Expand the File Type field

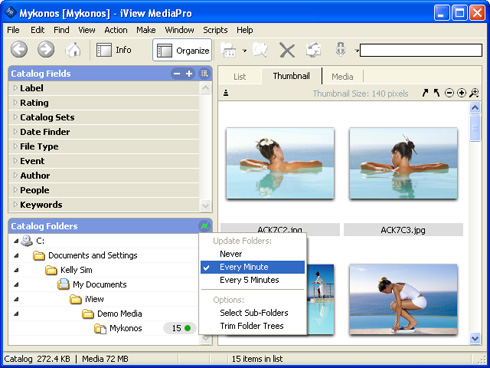pyautogui.click(x=15, y=146)
